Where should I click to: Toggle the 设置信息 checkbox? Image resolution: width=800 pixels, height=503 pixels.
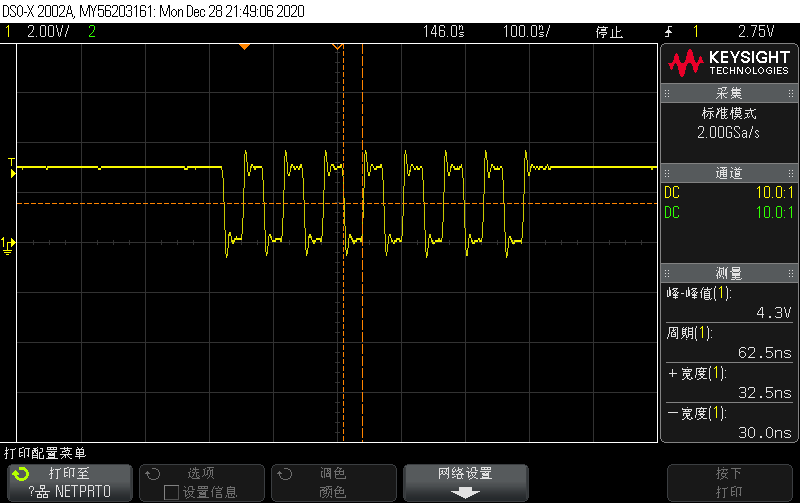point(171,492)
